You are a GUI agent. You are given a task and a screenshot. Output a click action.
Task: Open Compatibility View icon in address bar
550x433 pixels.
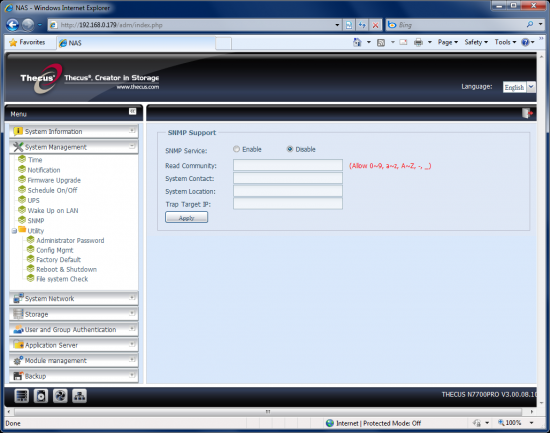coord(349,25)
